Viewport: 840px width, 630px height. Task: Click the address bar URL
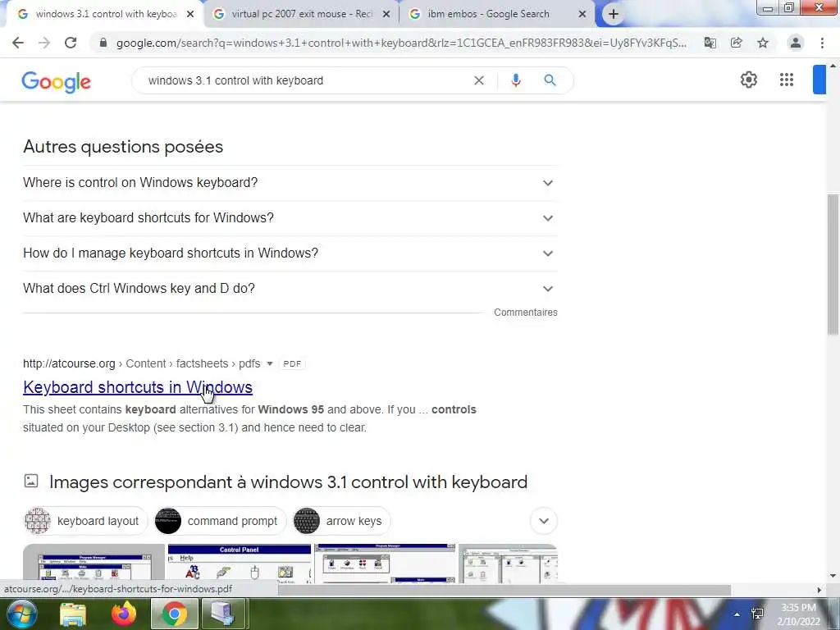pos(401,43)
